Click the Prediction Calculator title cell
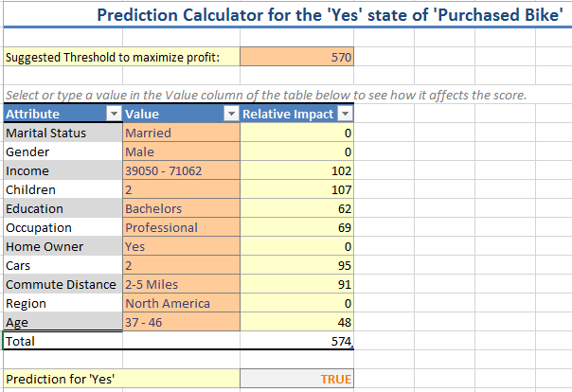This screenshot has width=572, height=392. click(330, 15)
